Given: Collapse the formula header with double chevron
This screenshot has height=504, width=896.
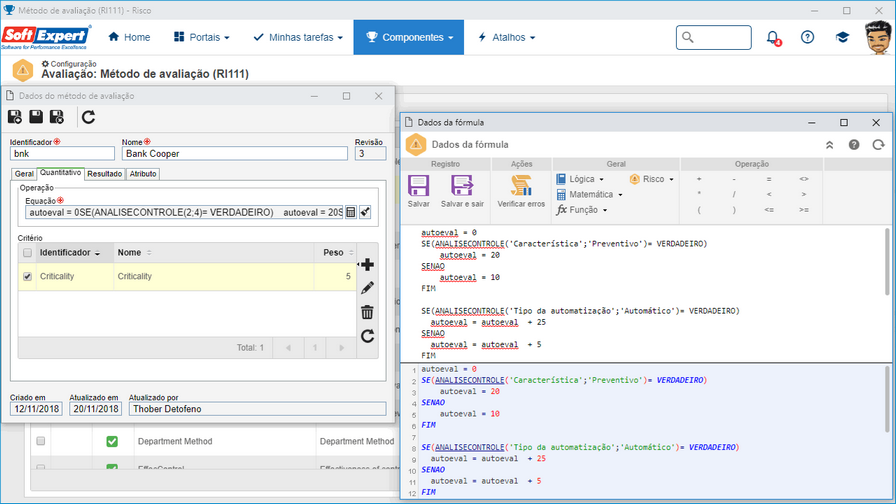Looking at the screenshot, I should pos(830,145).
